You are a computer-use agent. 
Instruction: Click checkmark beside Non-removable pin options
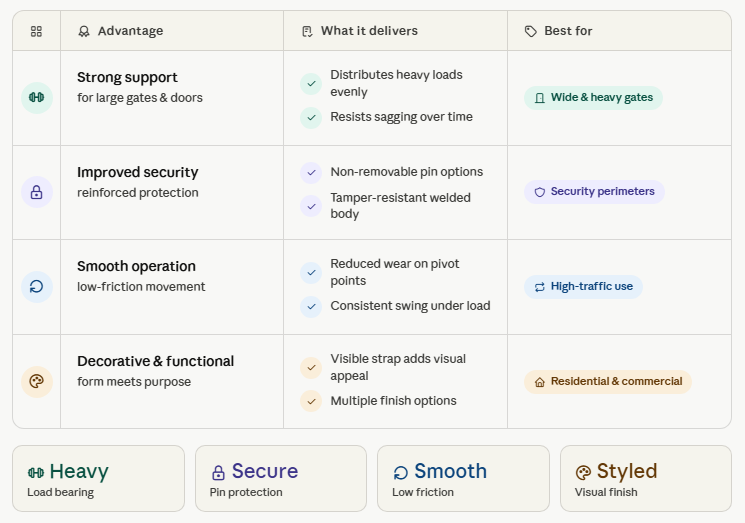(x=311, y=172)
